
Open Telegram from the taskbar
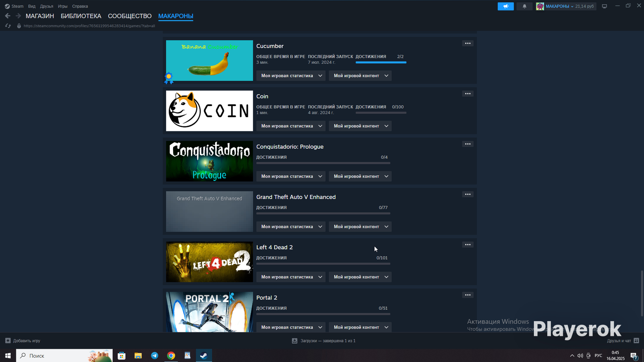coord(154,355)
